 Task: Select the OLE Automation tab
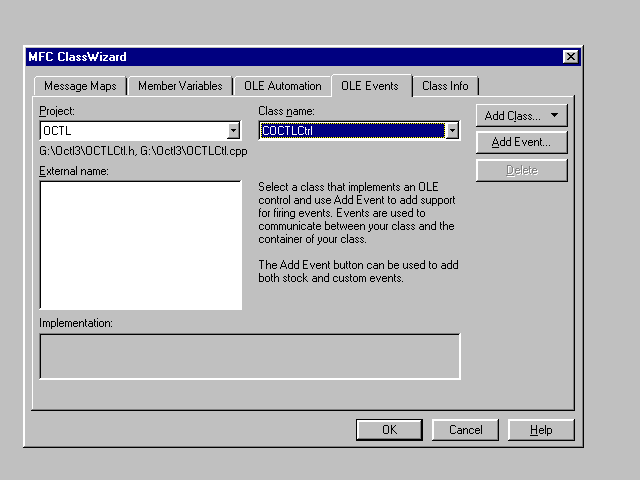[283, 86]
